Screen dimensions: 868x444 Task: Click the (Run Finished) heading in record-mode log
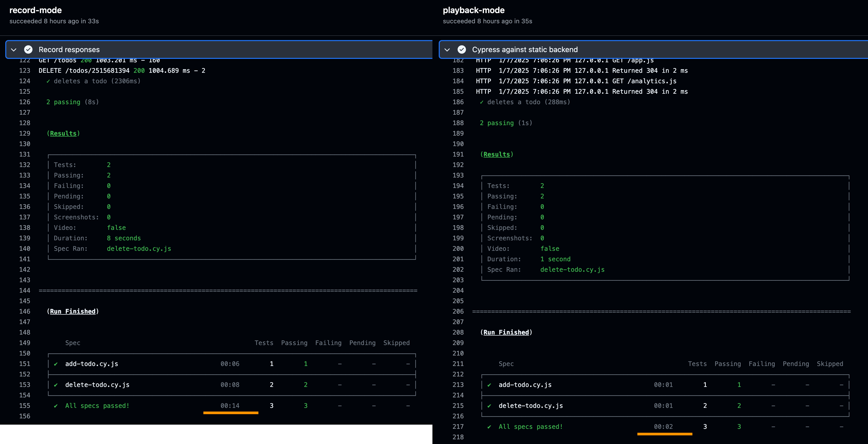[x=73, y=311]
